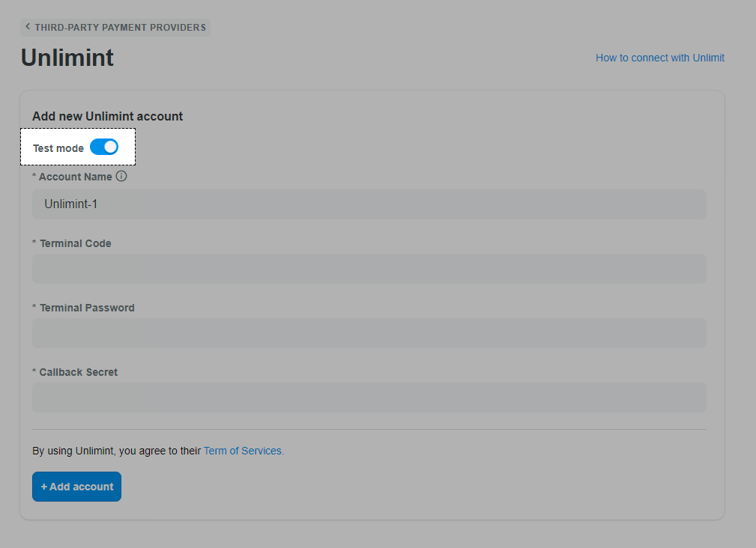Click the Callback Secret field label
This screenshot has width=756, height=548.
click(x=79, y=372)
